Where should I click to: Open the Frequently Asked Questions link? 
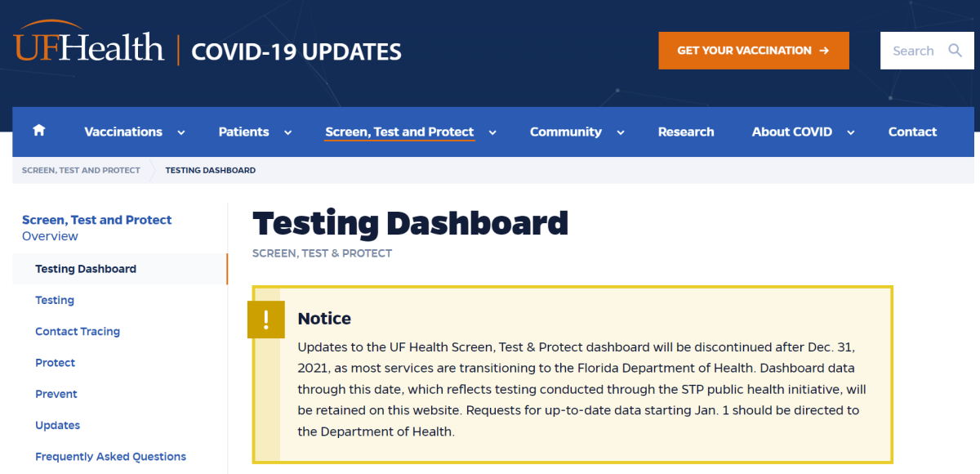click(110, 456)
